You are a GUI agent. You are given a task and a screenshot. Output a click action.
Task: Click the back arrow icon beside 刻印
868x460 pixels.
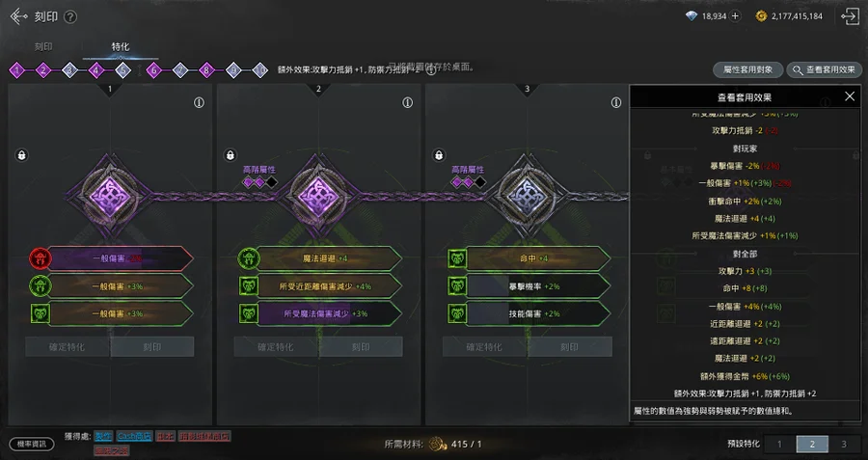point(18,16)
